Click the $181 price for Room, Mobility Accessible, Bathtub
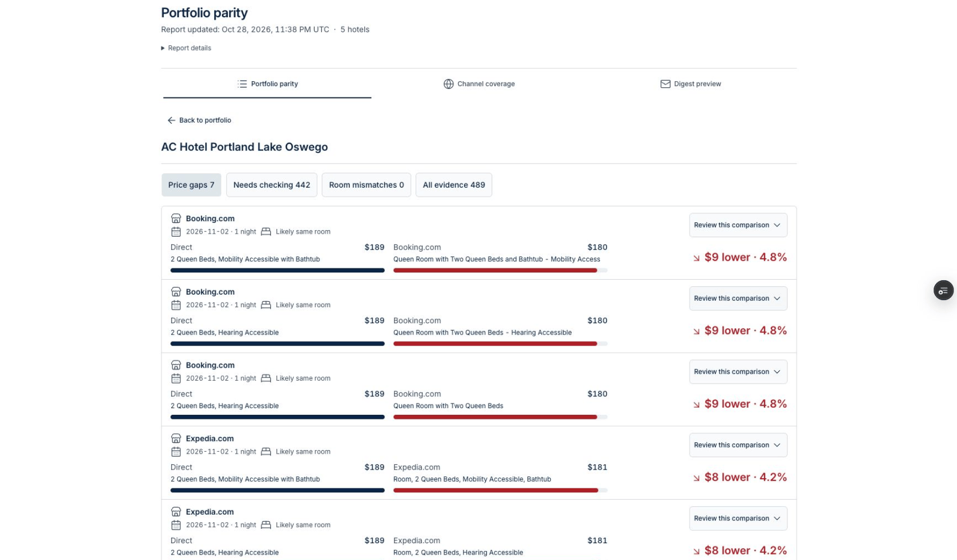 point(597,467)
